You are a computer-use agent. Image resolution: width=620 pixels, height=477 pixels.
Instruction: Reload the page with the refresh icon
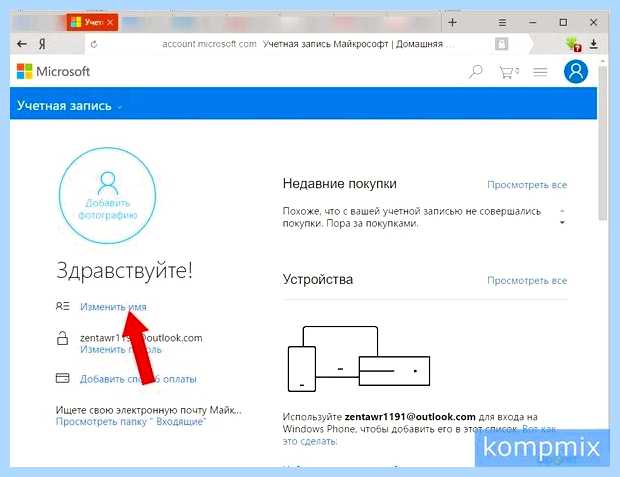tap(94, 44)
